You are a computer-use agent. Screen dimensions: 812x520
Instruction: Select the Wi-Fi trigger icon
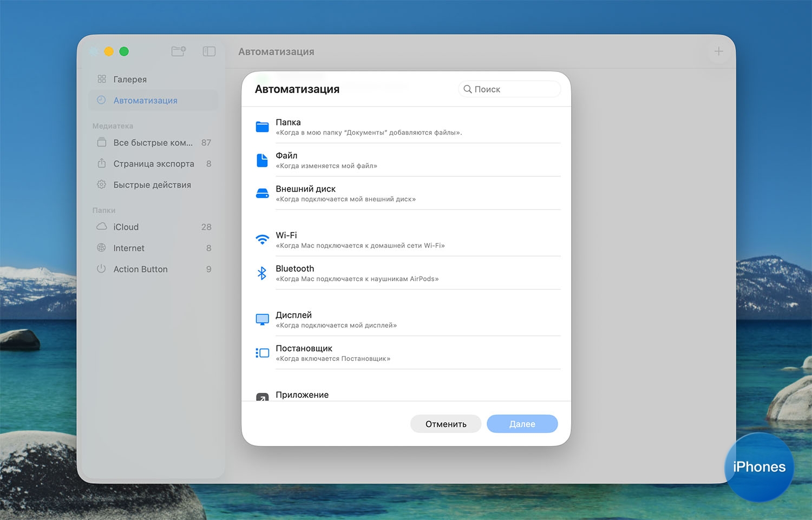click(x=262, y=240)
